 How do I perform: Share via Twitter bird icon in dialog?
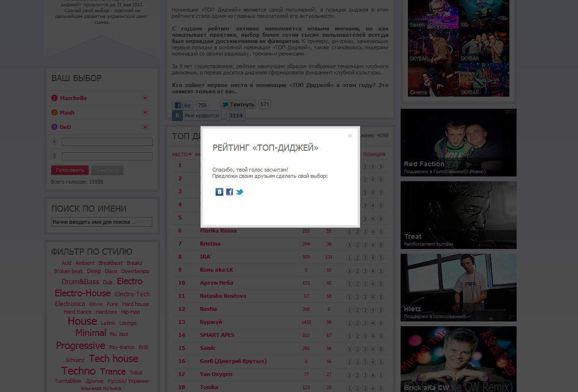click(x=240, y=192)
